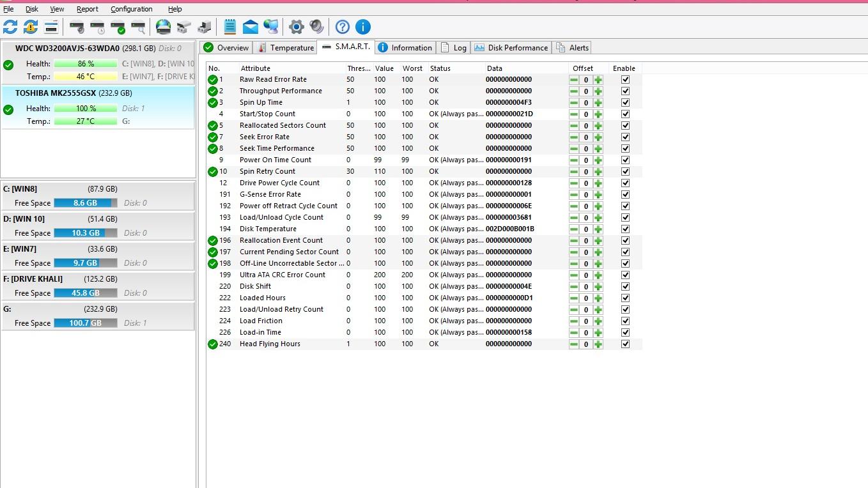Open settings via the gear icon
Image resolution: width=868 pixels, height=488 pixels.
296,27
